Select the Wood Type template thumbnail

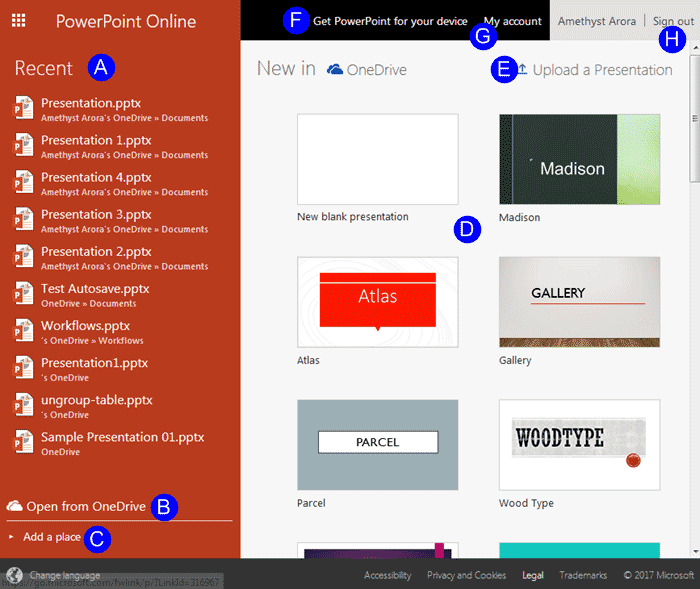(x=579, y=445)
